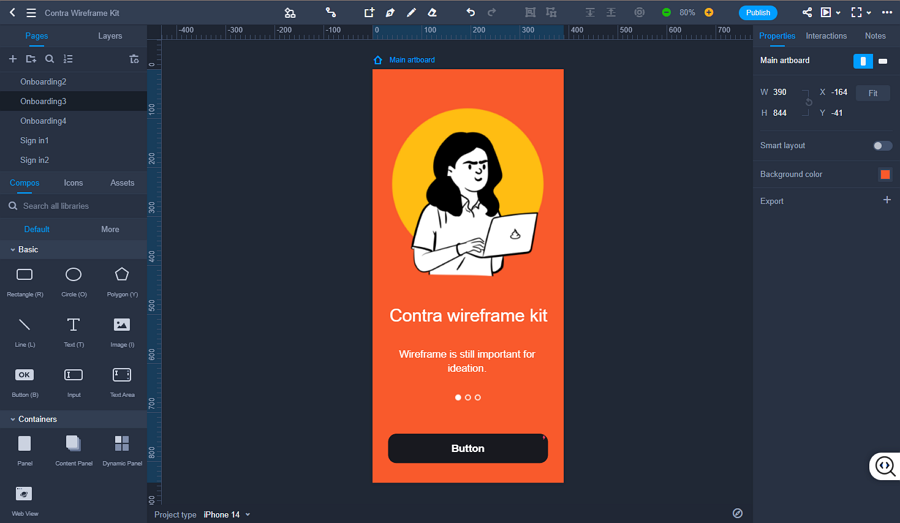900x523 pixels.
Task: Toggle the Smart layout switch
Action: [x=882, y=146]
